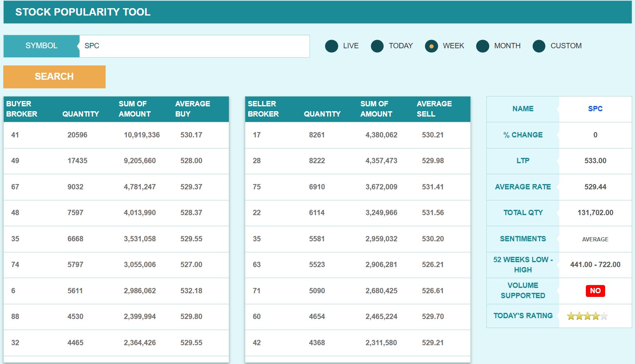Click the red NO volume supported badge
This screenshot has height=364, width=635.
pyautogui.click(x=595, y=291)
